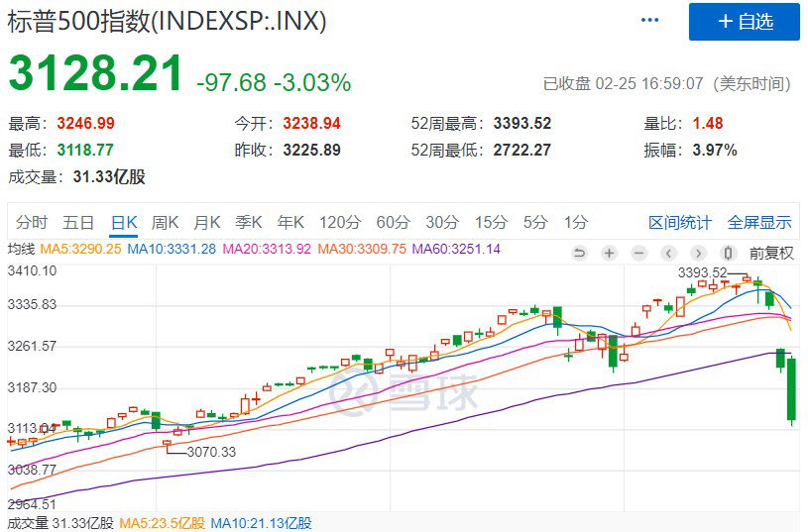The height and width of the screenshot is (532, 808).
Task: Click the MA60:3251.14 moving average label
Action: tap(457, 250)
